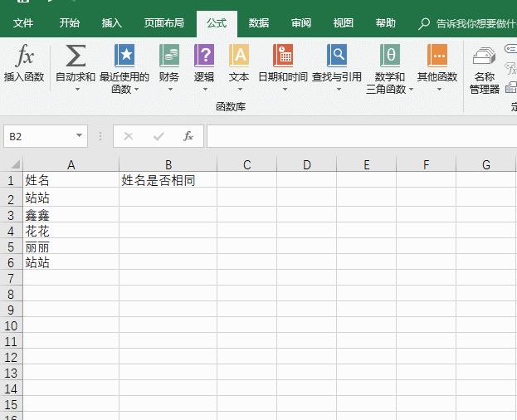Open the 插入函数 (Insert Function) icon
Image resolution: width=517 pixels, height=420 pixels.
point(24,56)
